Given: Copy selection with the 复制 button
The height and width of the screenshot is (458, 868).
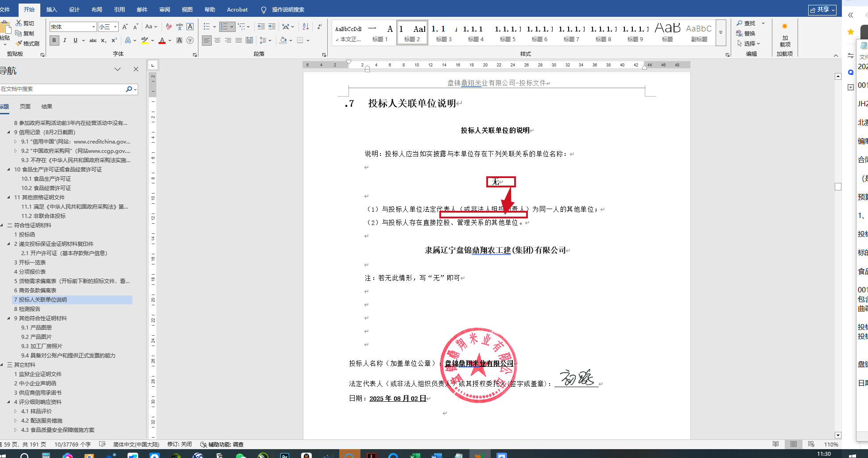Looking at the screenshot, I should coord(25,33).
